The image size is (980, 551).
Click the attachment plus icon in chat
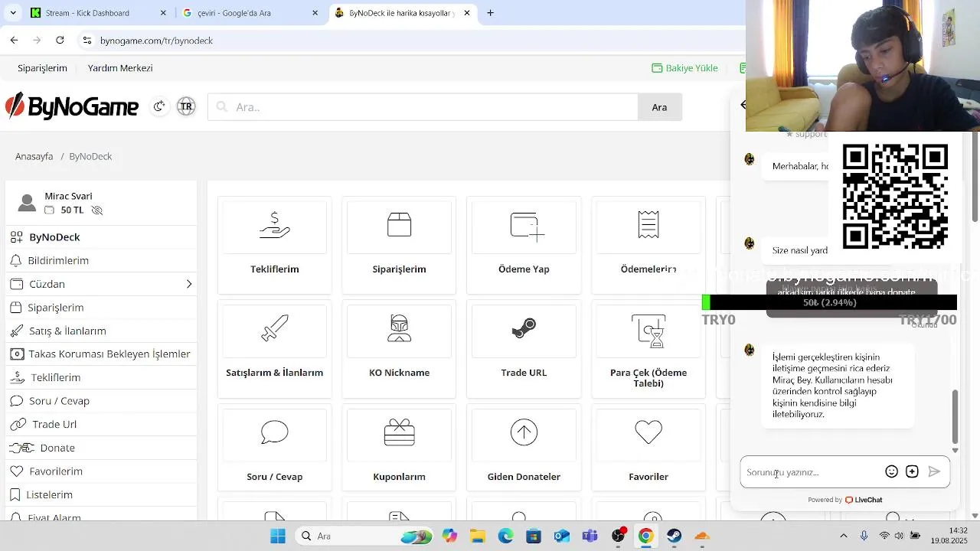point(912,471)
